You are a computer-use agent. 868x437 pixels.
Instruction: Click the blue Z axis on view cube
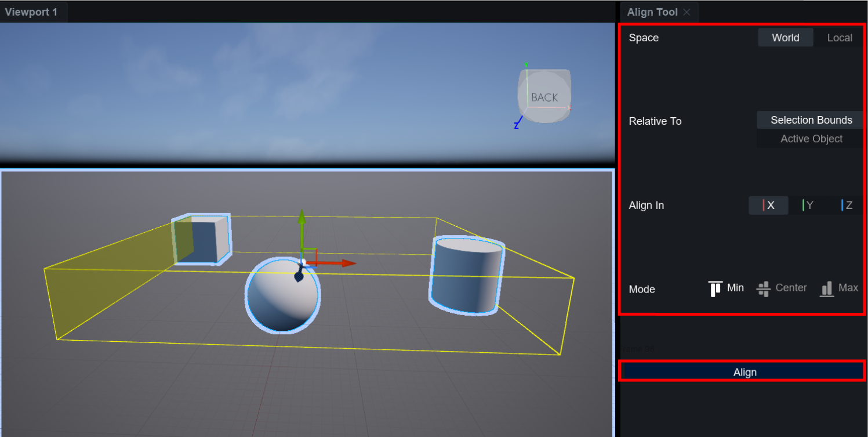pos(516,124)
